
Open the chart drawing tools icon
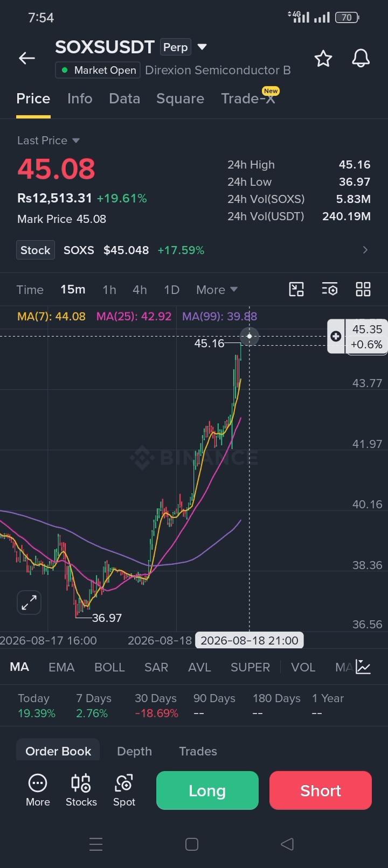point(296,289)
